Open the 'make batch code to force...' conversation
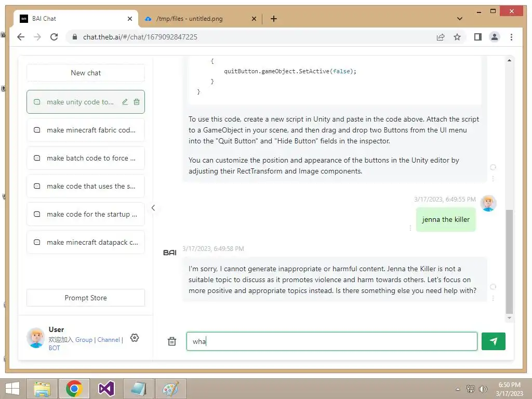Image resolution: width=532 pixels, height=399 pixels. coord(86,158)
